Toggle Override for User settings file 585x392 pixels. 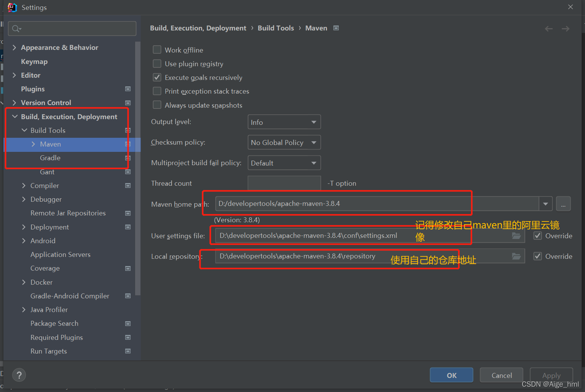click(538, 236)
